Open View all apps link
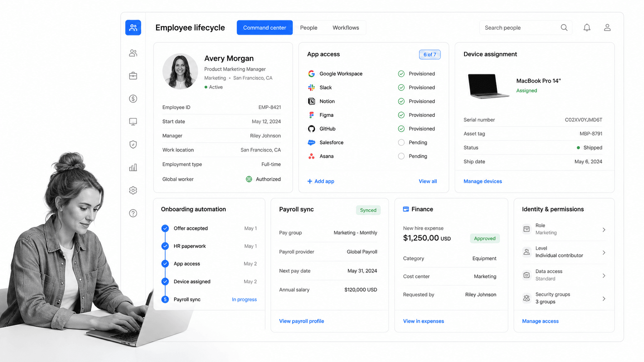Image resolution: width=644 pixels, height=362 pixels. point(428,181)
